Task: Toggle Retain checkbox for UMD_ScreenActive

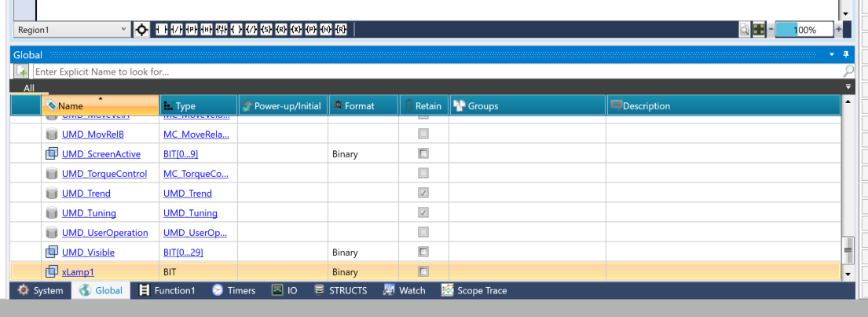Action: (x=423, y=154)
